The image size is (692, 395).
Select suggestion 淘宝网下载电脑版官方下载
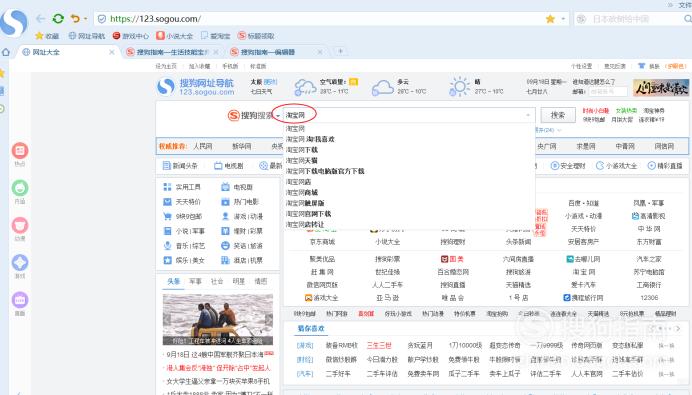coord(325,171)
